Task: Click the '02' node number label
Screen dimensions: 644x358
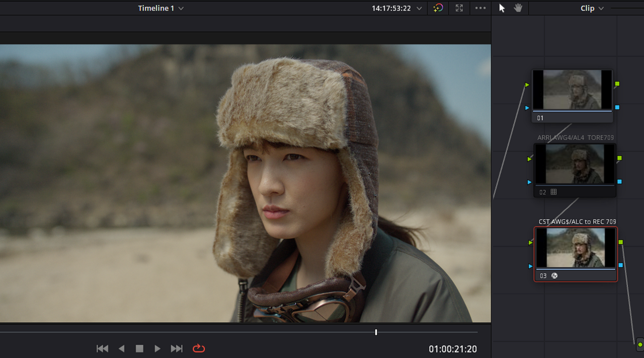Action: pyautogui.click(x=542, y=192)
